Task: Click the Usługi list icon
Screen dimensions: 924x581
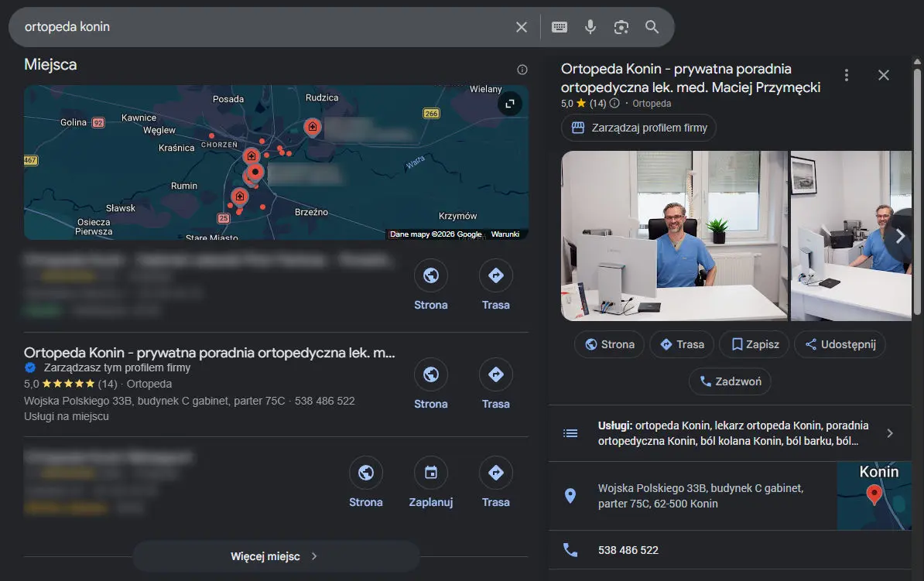Action: pos(570,434)
